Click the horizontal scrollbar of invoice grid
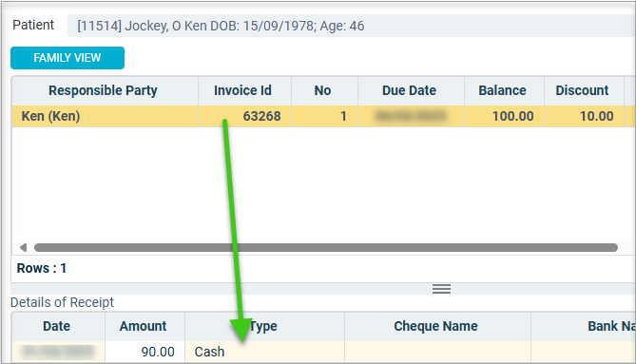Viewport: 636px width, 364px height. pos(326,247)
